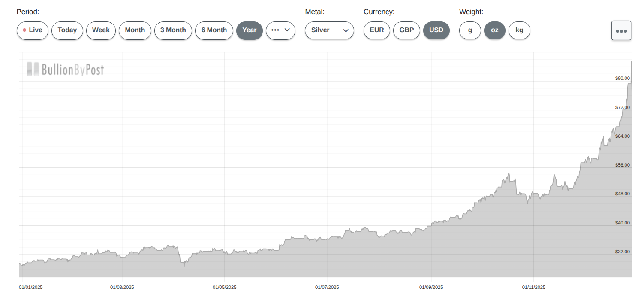
Task: Click the $40.00 axis label
Action: click(x=623, y=223)
